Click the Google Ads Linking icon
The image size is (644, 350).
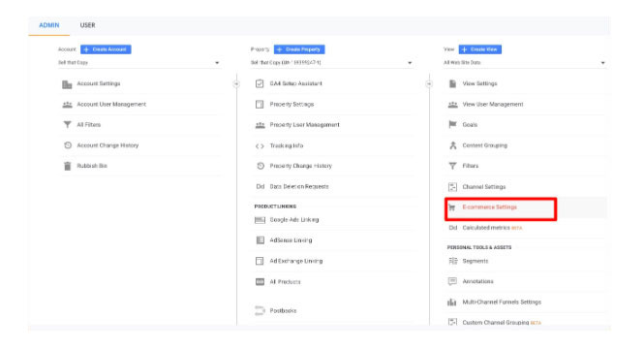tap(260, 220)
